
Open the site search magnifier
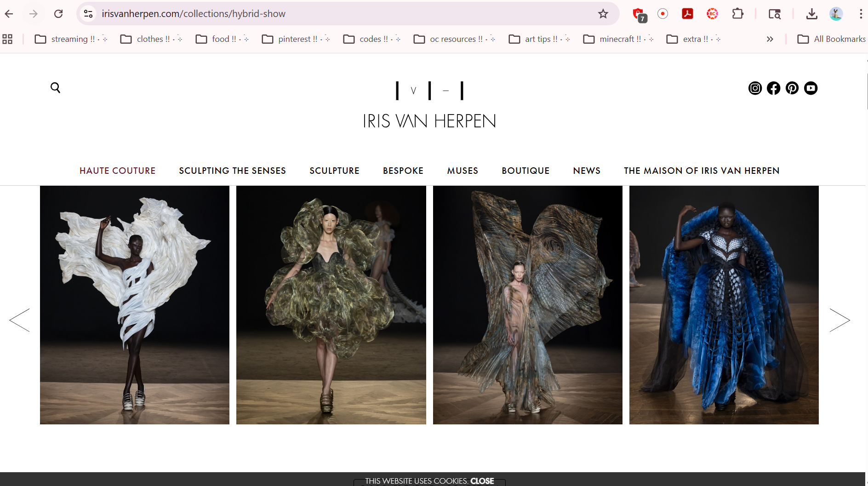pos(56,87)
